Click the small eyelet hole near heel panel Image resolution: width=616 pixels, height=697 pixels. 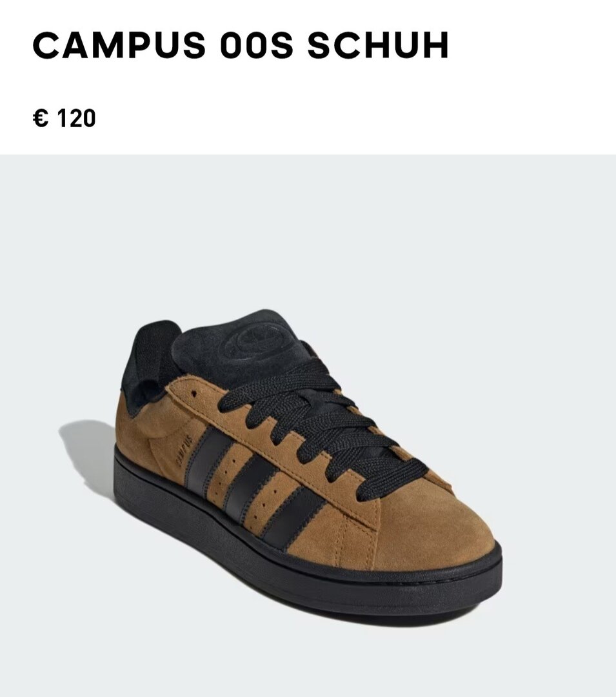coord(194,393)
